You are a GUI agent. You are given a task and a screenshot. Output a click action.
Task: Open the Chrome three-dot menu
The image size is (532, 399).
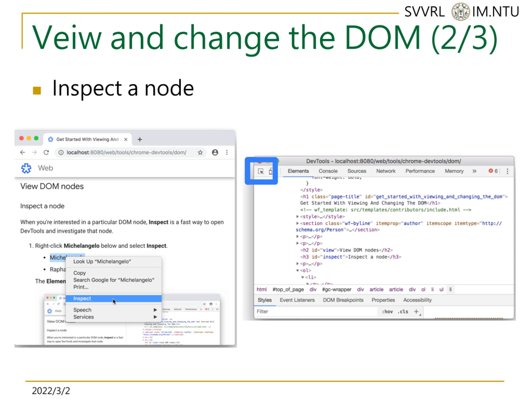pos(227,153)
